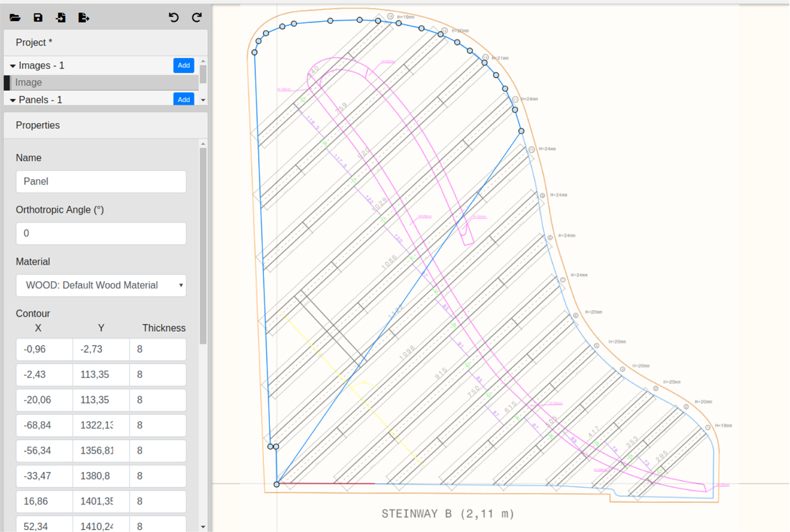Add a new image with the Images Add button
The image size is (790, 532).
point(184,65)
